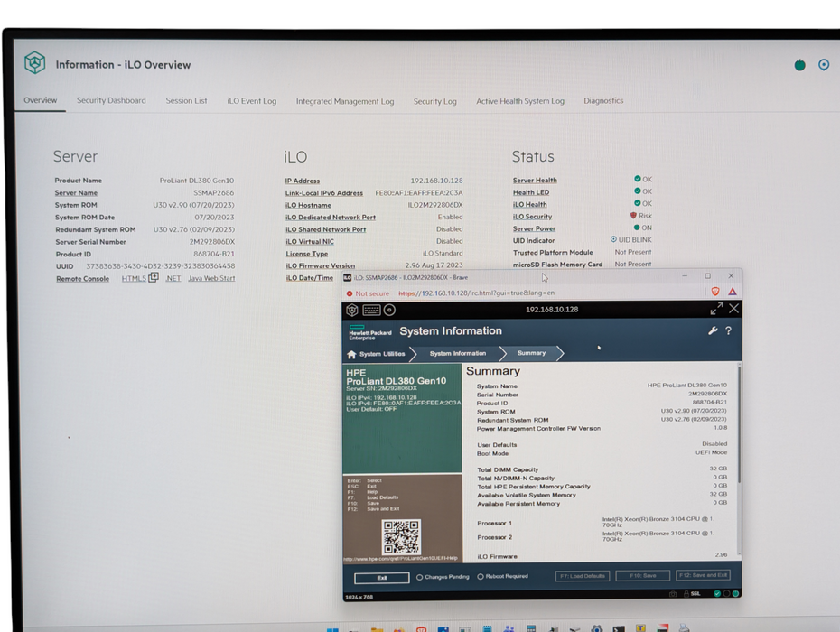
Task: Open terminal icon on the taskbar
Action: coord(619,630)
